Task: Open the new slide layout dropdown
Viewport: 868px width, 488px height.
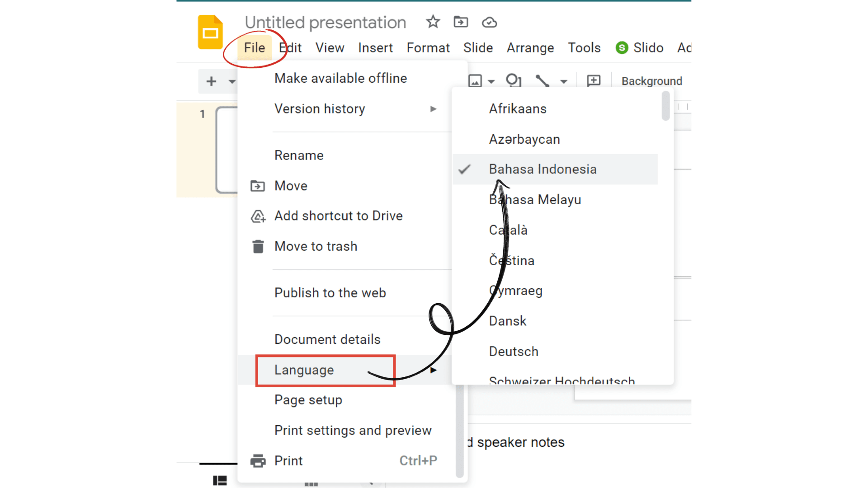Action: point(232,81)
